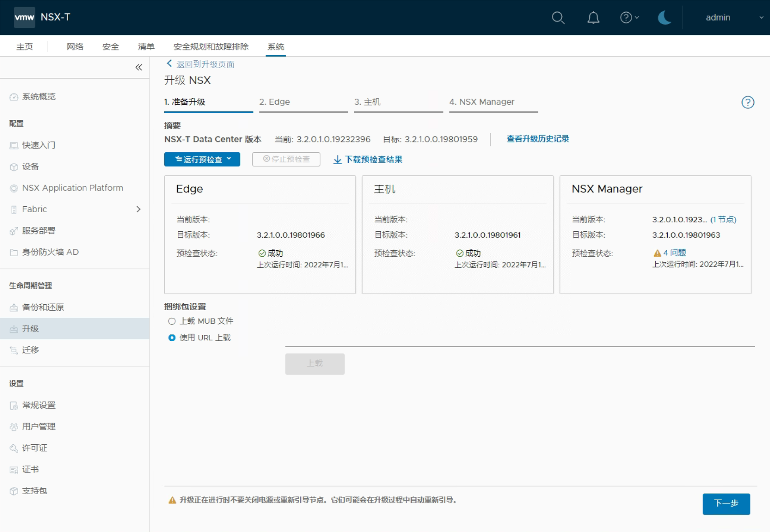770x532 pixels.
Task: Open the 运行预检查 dropdown button
Action: click(202, 159)
